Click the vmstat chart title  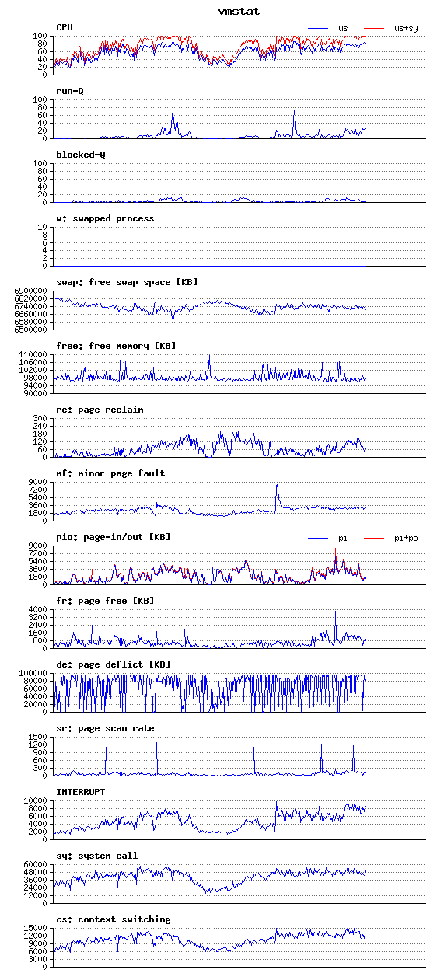tap(239, 12)
